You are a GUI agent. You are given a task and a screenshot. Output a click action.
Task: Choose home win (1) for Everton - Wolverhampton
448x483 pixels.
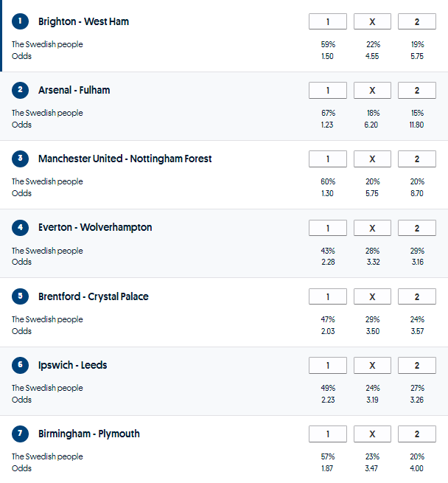[x=327, y=227]
